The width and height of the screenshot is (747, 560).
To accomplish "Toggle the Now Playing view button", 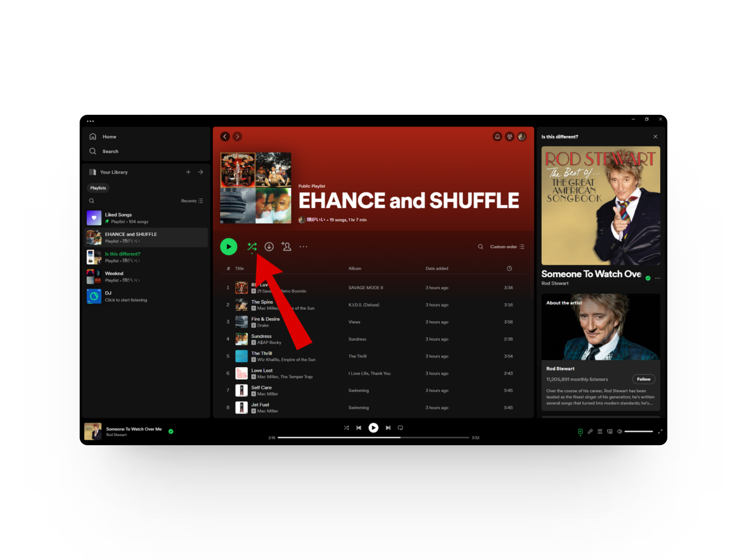I will pos(580,431).
